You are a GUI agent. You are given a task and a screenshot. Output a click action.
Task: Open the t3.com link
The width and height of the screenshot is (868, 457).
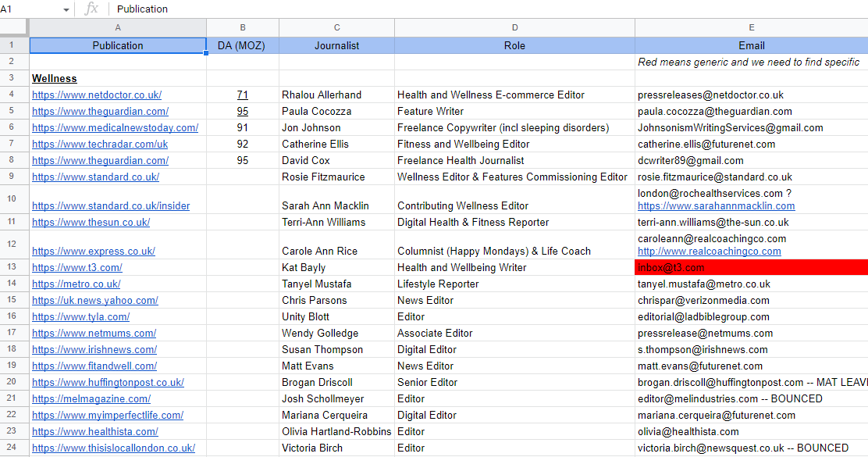coord(77,267)
